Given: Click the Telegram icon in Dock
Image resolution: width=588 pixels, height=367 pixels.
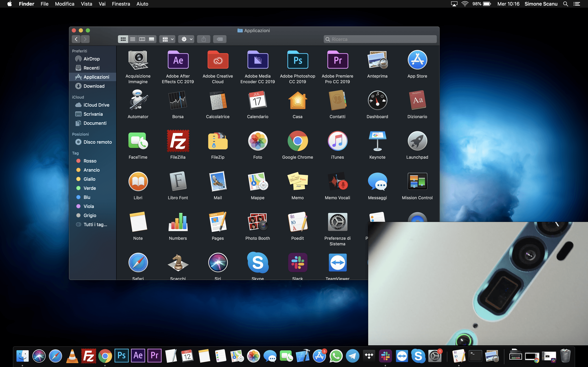Looking at the screenshot, I should click(x=353, y=356).
